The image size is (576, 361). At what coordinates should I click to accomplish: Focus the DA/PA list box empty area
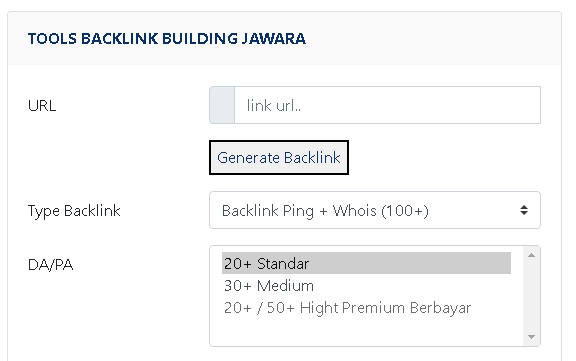pos(366,332)
